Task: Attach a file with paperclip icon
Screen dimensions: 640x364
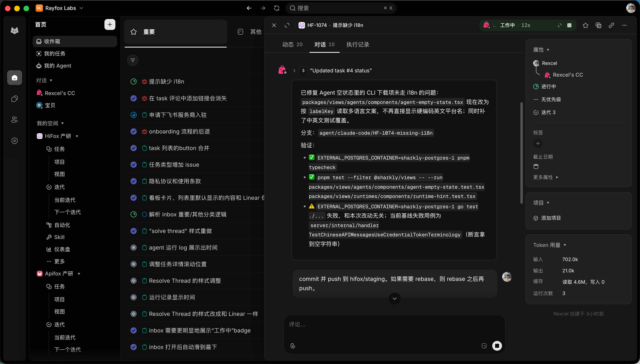Action: click(x=293, y=346)
